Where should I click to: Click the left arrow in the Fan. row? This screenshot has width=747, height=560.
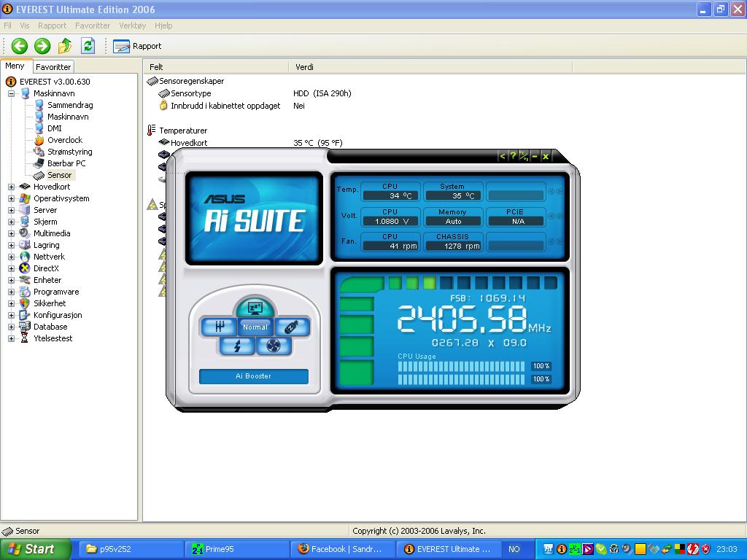point(551,241)
